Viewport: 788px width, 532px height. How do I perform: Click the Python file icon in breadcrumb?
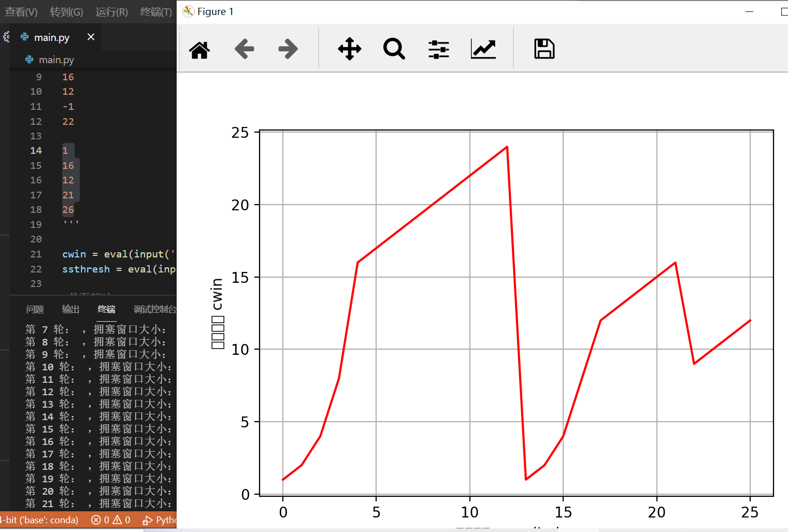(x=30, y=60)
